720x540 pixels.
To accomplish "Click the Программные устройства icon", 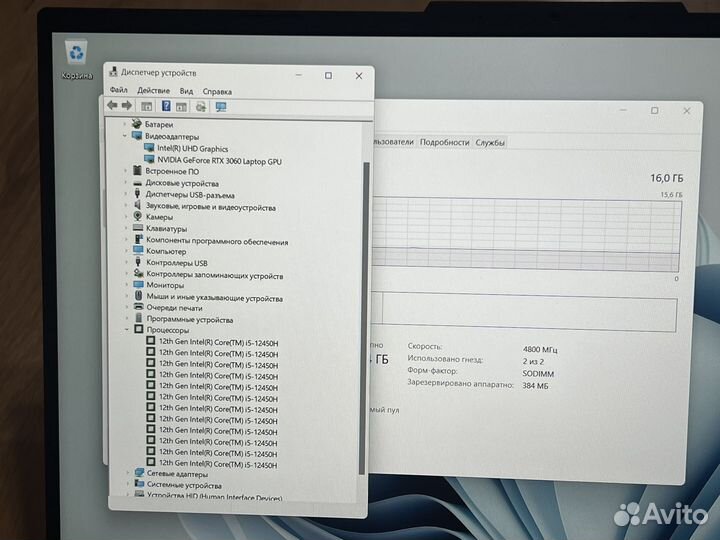I will (139, 318).
